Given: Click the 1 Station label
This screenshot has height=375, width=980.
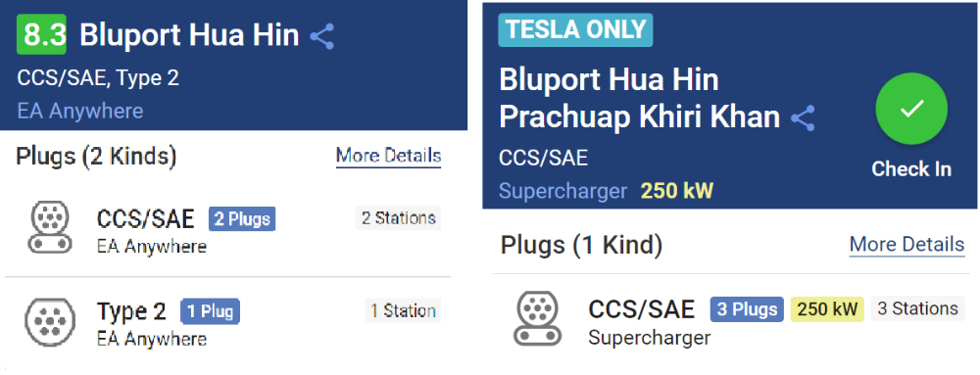Looking at the screenshot, I should click(403, 310).
